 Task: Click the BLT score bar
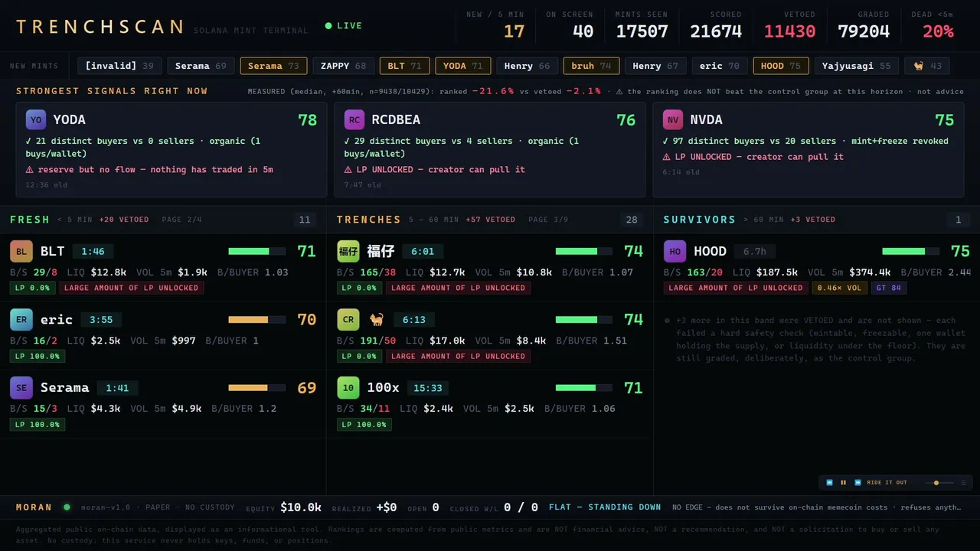[x=257, y=251]
